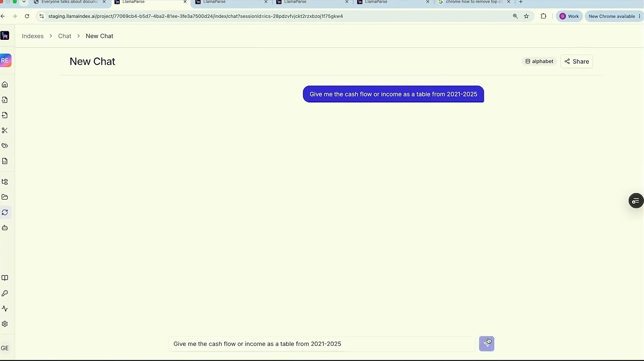
Task: Click the GE user avatar in sidebar
Action: [x=4, y=348]
